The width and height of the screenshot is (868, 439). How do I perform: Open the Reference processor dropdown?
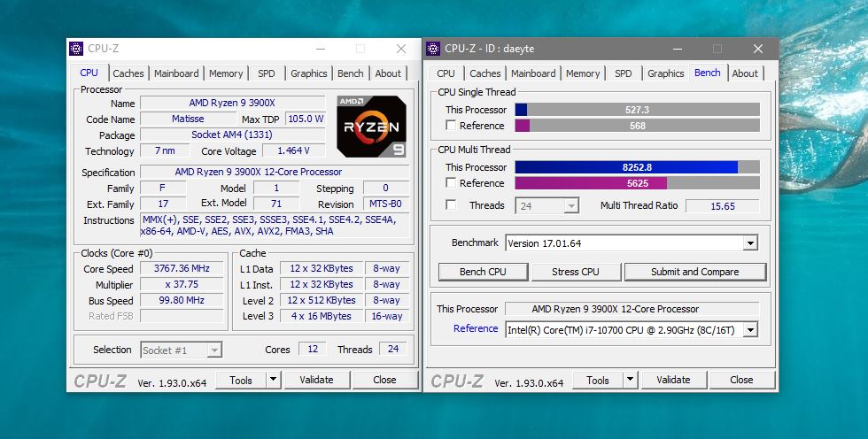coord(750,330)
